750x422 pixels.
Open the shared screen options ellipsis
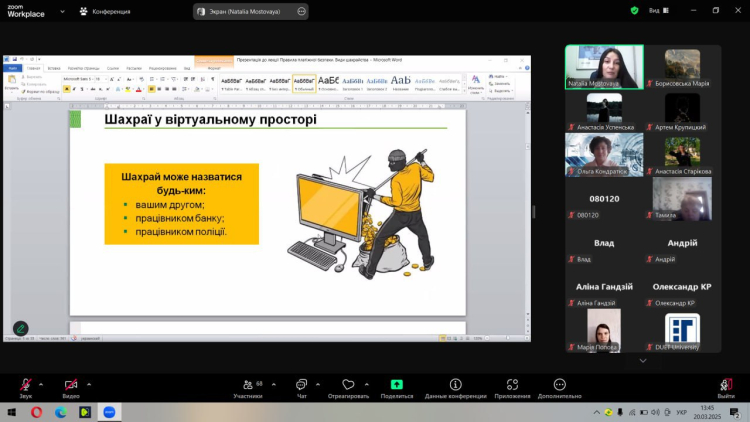(300, 11)
